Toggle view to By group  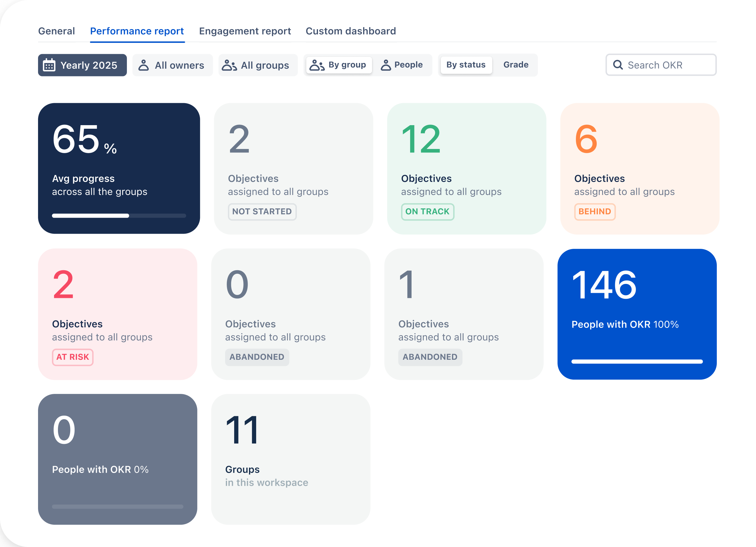point(339,65)
